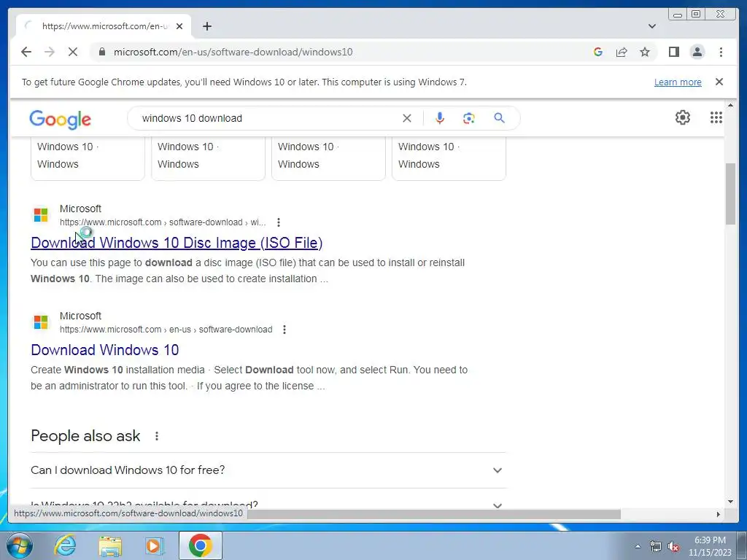Open more options for software-download › wi... result
Screen dimensions: 747x560
278,222
